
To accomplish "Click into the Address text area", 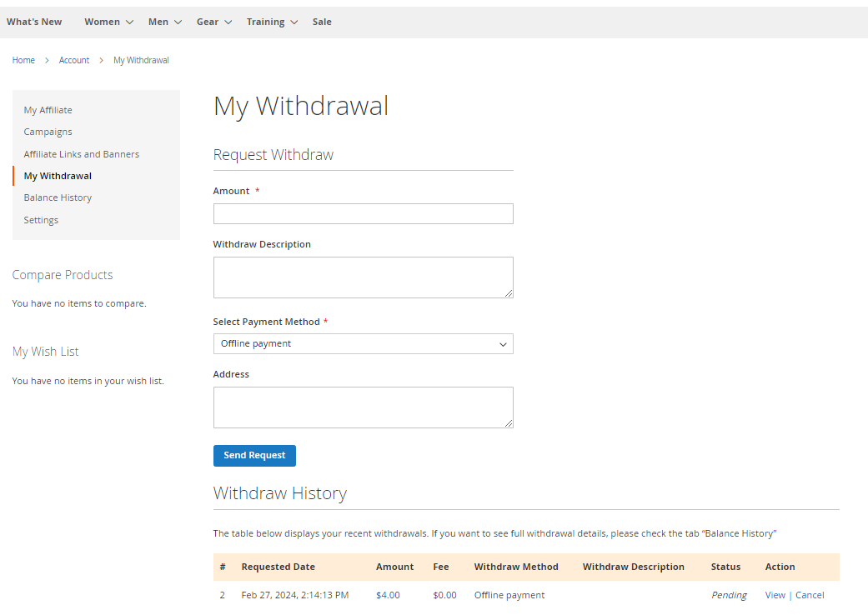I will 363,407.
